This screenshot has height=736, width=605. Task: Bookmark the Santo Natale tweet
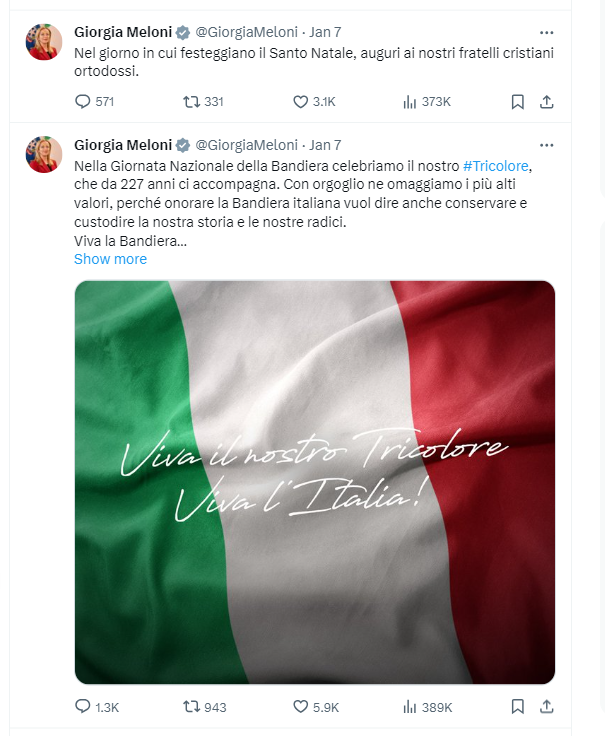518,101
